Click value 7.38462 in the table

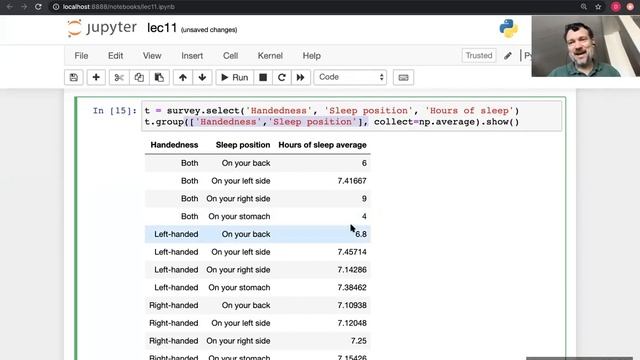pyautogui.click(x=352, y=287)
